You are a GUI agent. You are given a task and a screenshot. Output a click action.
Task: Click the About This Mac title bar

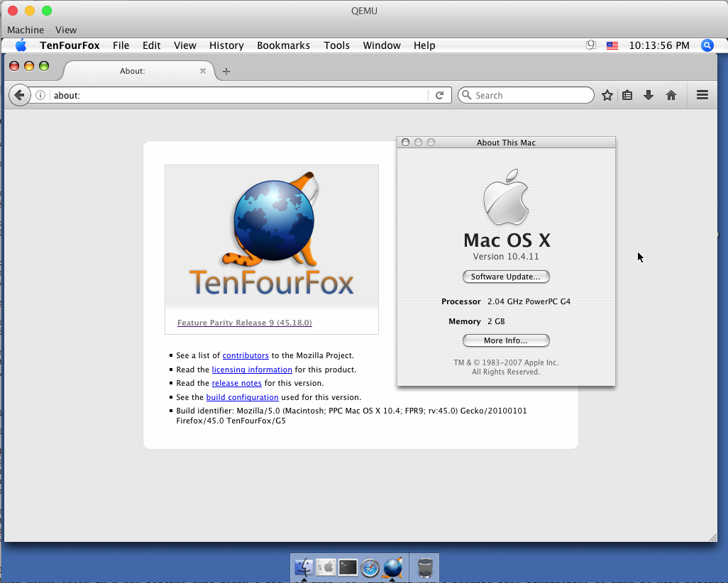pyautogui.click(x=506, y=143)
